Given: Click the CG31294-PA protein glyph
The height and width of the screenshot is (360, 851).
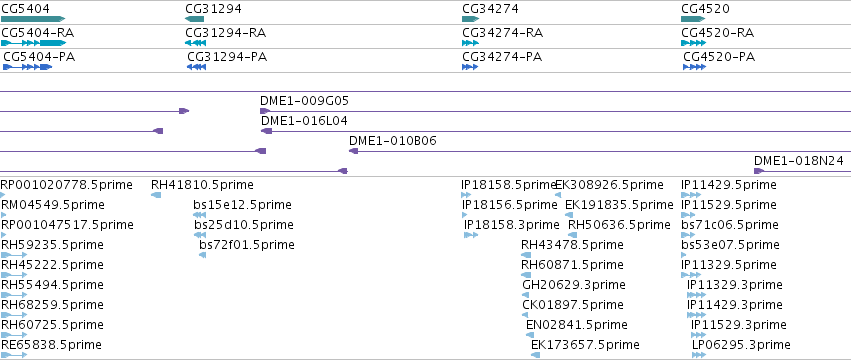Looking at the screenshot, I should (196, 67).
